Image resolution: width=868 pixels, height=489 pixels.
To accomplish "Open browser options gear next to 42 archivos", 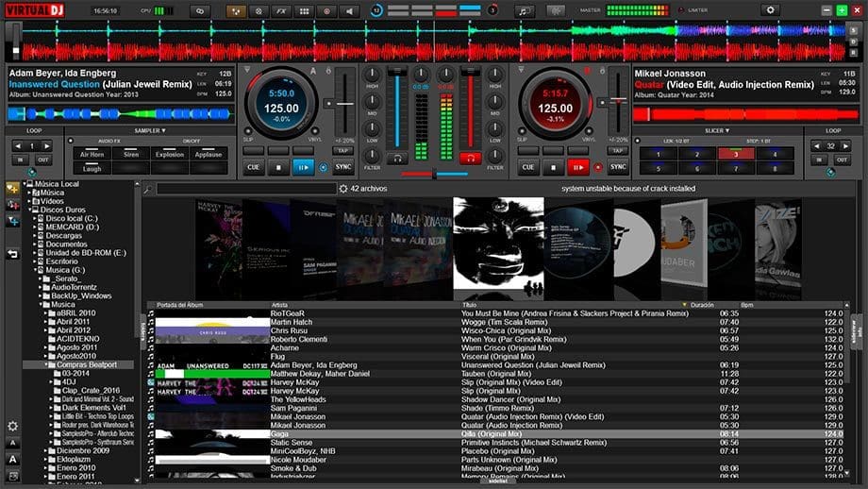I will [x=343, y=189].
